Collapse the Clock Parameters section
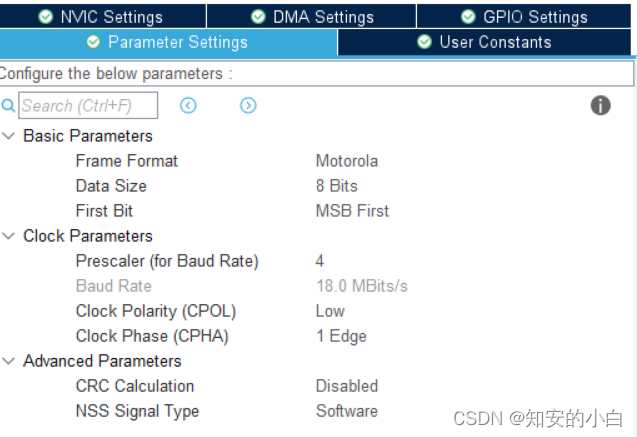This screenshot has width=637, height=437. pyautogui.click(x=9, y=236)
